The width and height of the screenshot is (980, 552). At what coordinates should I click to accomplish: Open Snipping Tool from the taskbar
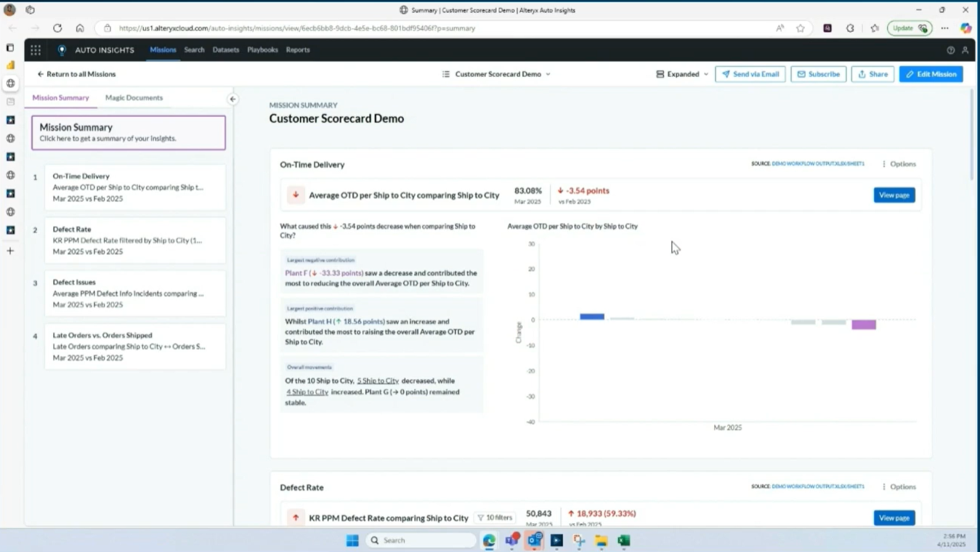point(579,540)
